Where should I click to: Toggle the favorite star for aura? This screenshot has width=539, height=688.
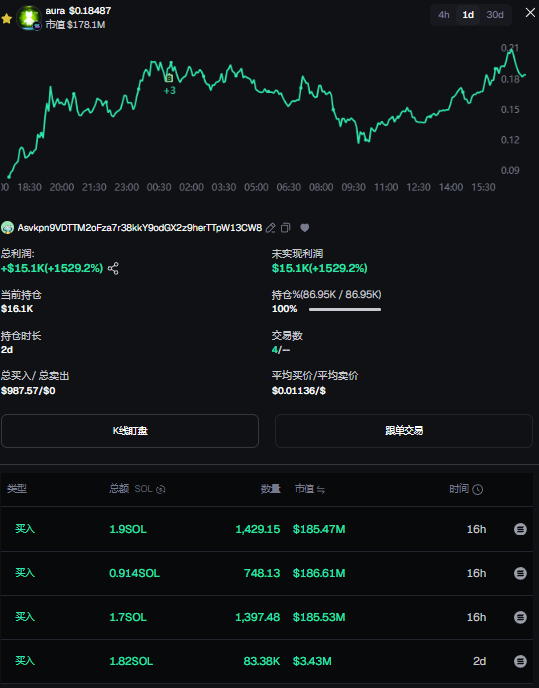pyautogui.click(x=6, y=19)
